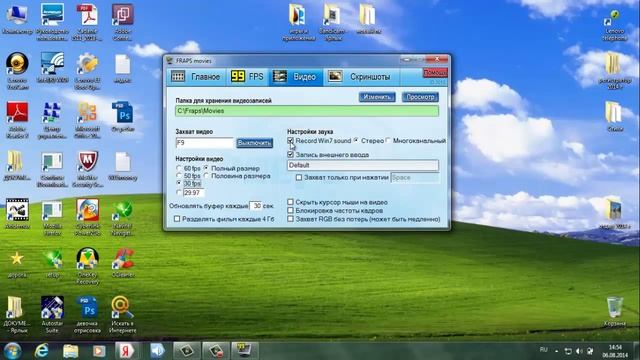Click the 29.97 custom fps field
The width and height of the screenshot is (640, 360).
coord(194,193)
